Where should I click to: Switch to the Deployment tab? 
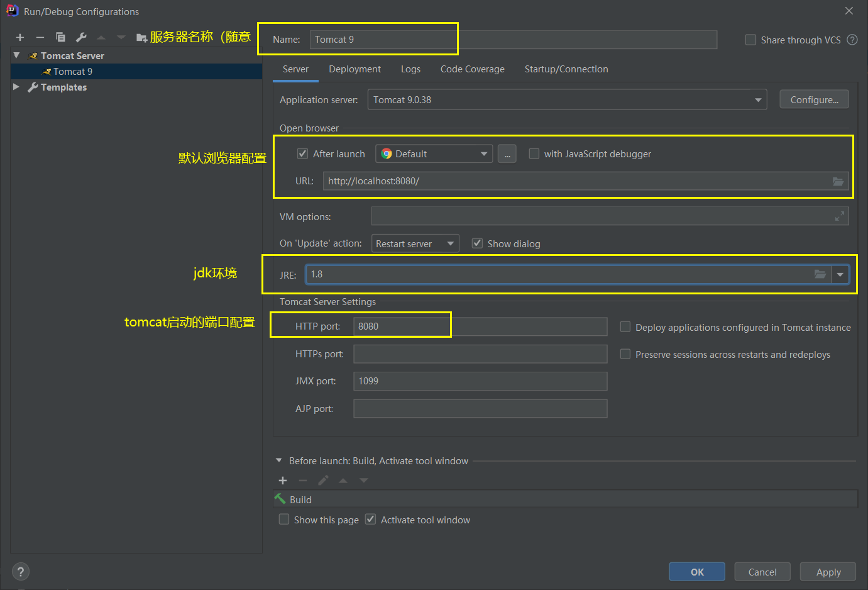[354, 69]
